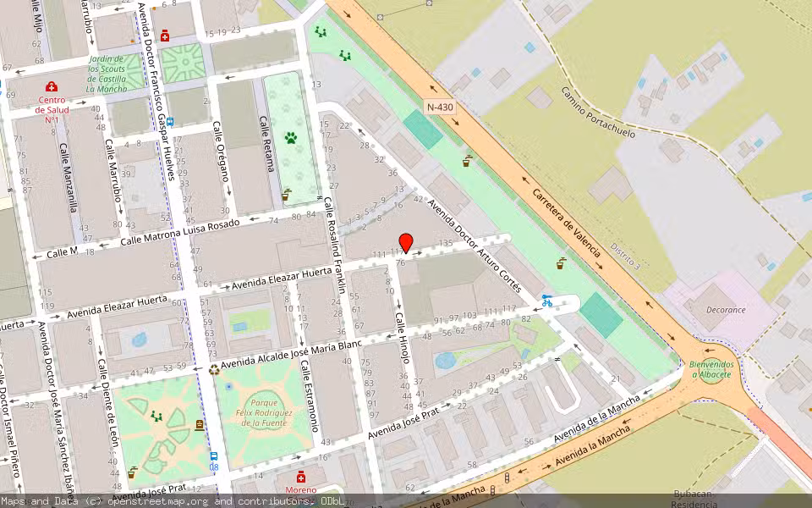The image size is (812, 508).
Task: Click the Centro de Salud Nº1 hospital cross icon
Action: point(52,86)
